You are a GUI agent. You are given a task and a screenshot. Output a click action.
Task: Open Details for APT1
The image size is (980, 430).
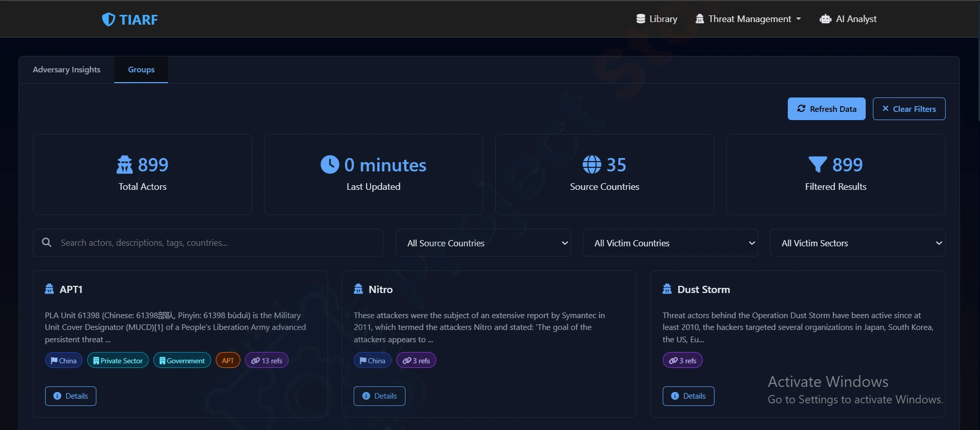pos(71,396)
